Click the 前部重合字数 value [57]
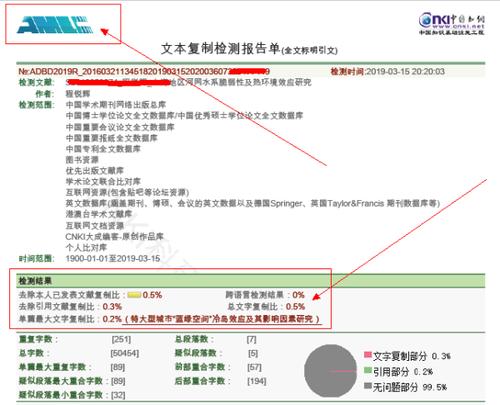The width and height of the screenshot is (500, 405). [x=254, y=367]
